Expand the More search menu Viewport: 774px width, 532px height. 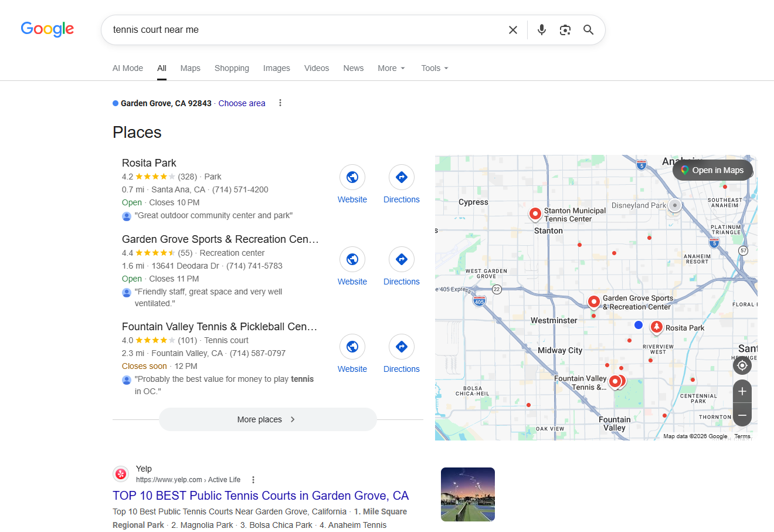coord(391,68)
